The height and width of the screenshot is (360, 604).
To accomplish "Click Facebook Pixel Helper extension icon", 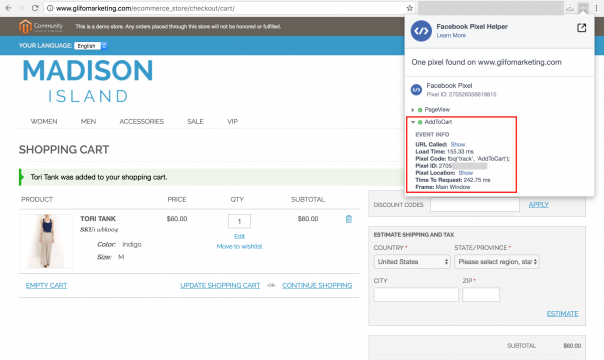I will (583, 7).
